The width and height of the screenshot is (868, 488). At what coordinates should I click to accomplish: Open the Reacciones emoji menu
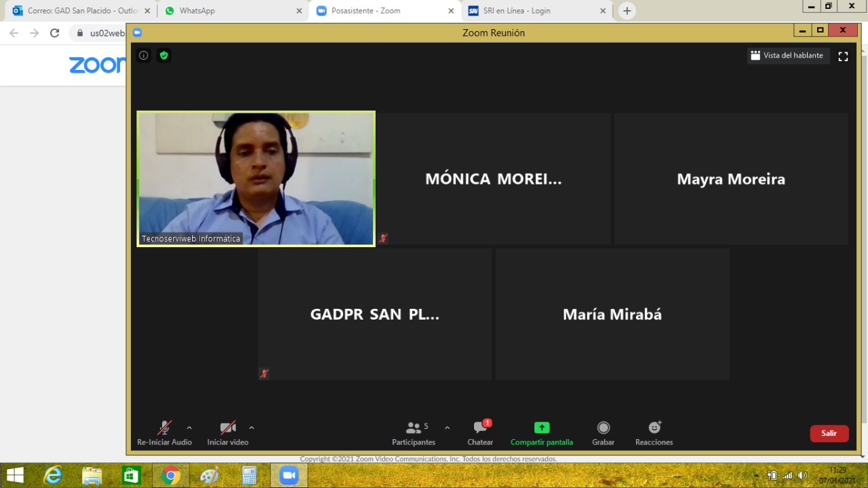654,433
